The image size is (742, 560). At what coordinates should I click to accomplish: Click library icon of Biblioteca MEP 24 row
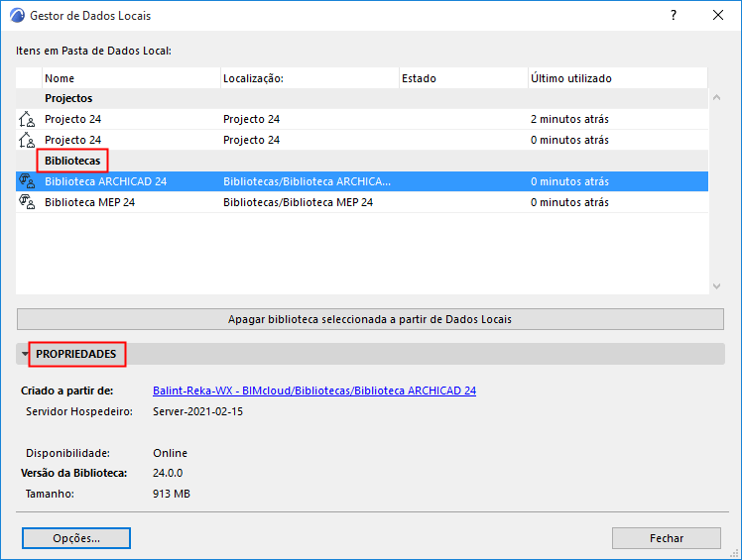pos(27,202)
